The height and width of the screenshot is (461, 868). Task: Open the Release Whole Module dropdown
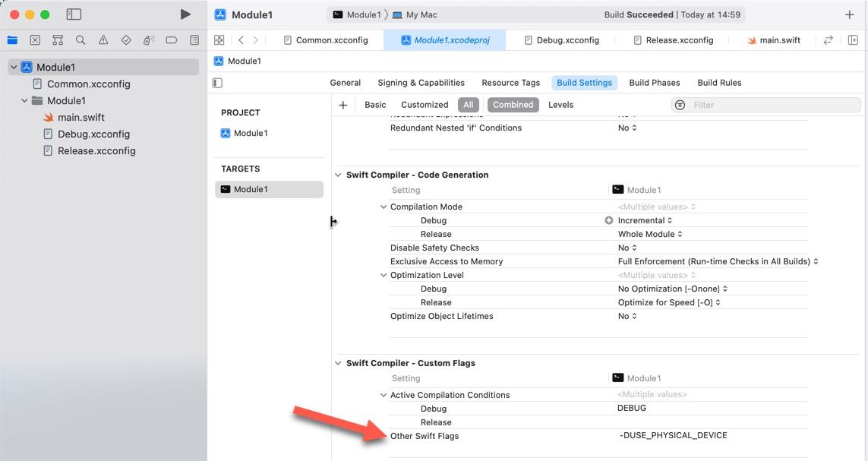coord(650,234)
